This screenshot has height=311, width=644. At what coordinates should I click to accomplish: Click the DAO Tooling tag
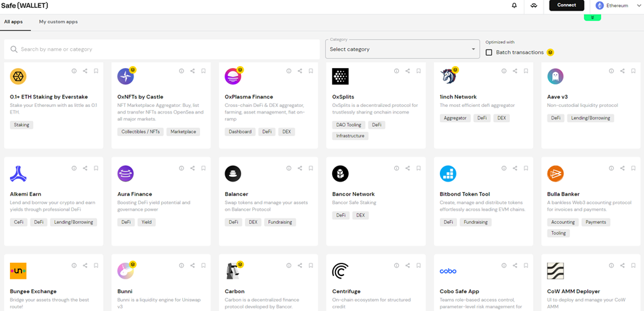point(349,125)
